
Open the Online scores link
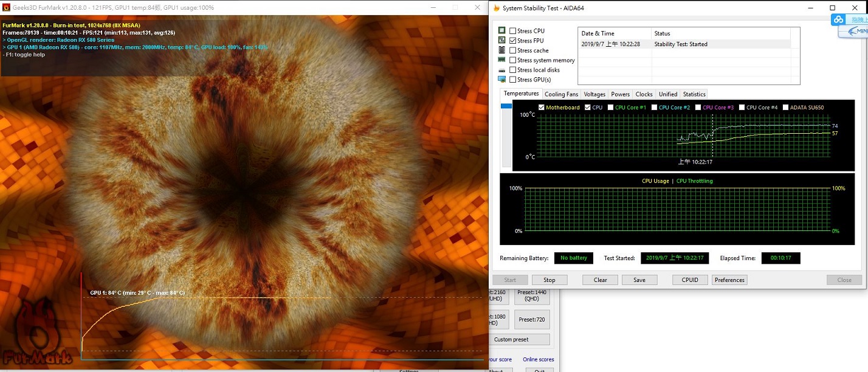click(x=539, y=359)
